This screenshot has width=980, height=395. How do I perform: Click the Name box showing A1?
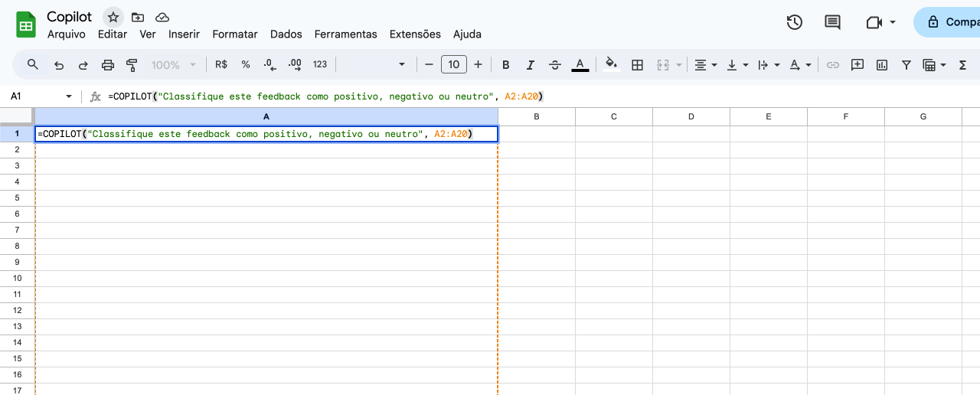34,96
